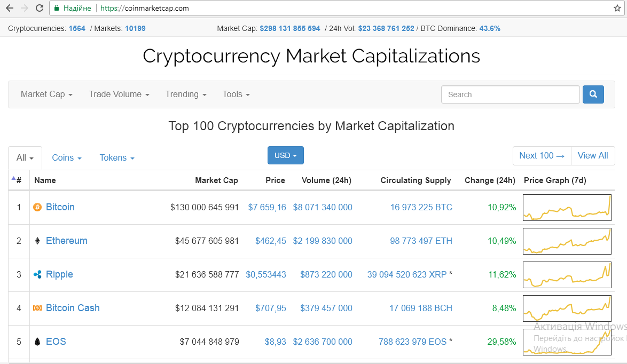Screen dimensions: 627x364
Task: Bookmark page with the star icon
Action: pyautogui.click(x=617, y=8)
